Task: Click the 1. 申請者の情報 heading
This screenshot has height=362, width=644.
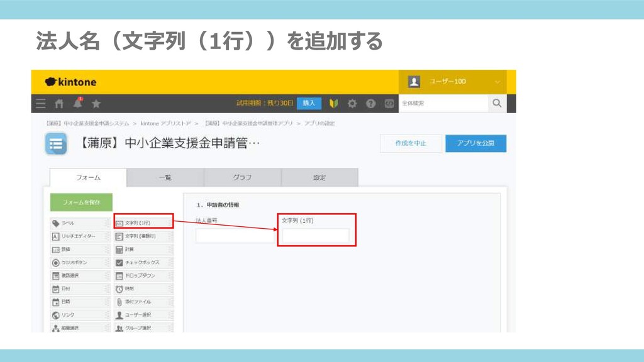Action: click(218, 205)
